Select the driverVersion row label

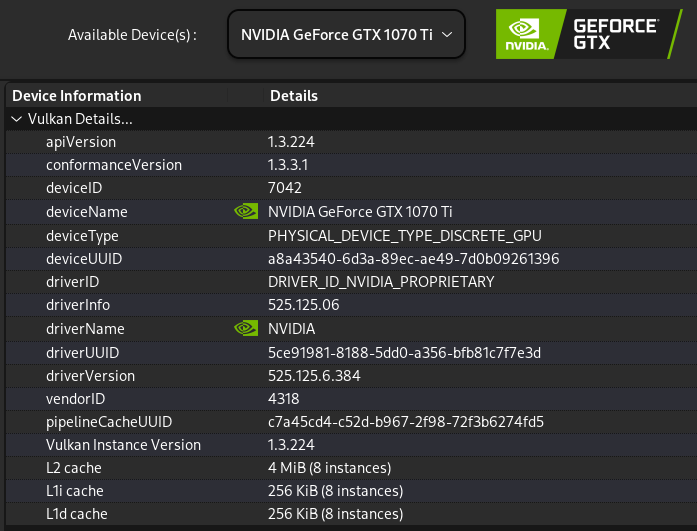90,376
